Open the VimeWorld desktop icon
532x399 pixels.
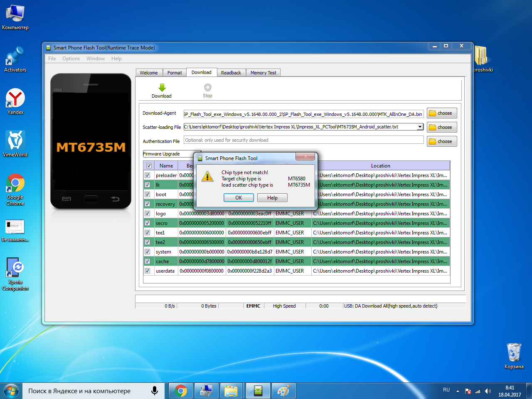[x=15, y=144]
